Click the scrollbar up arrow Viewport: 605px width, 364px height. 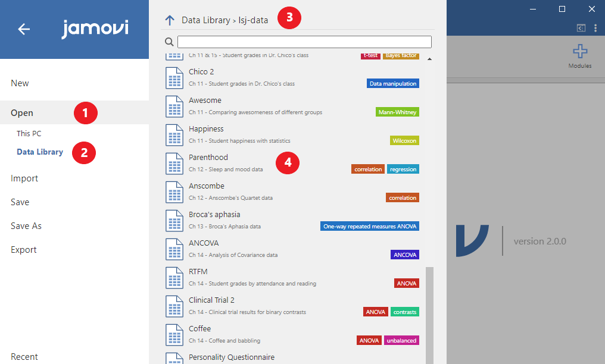(429, 59)
